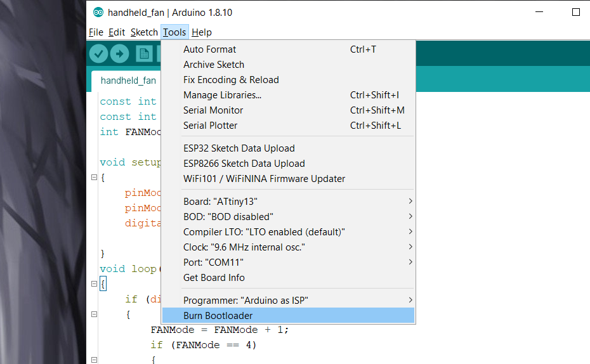Select ESP8266 Sketch Data Upload
The image size is (590, 364).
pos(289,164)
